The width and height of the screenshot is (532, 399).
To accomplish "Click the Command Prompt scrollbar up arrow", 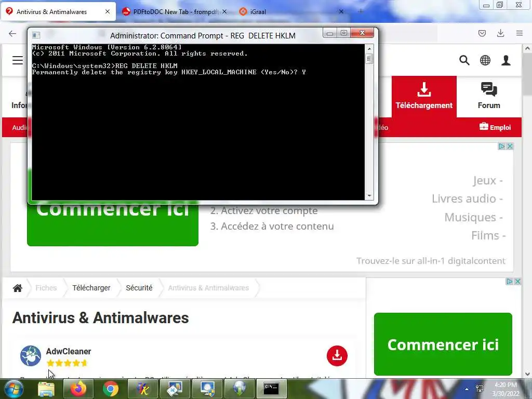I will pyautogui.click(x=369, y=49).
